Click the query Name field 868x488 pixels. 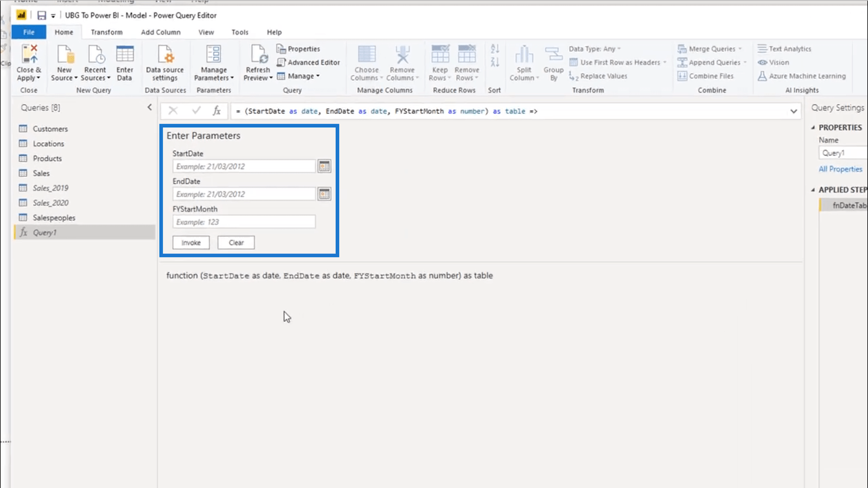844,153
